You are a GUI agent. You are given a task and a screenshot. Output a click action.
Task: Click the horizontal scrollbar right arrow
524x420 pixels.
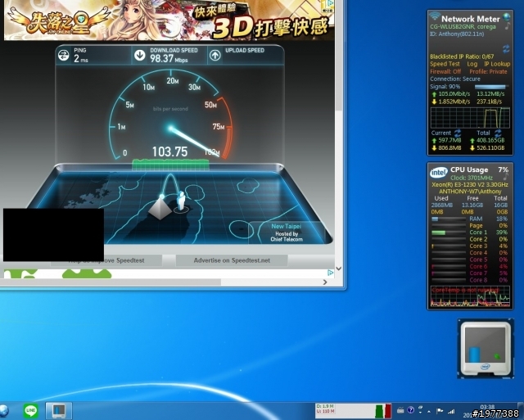click(x=325, y=282)
